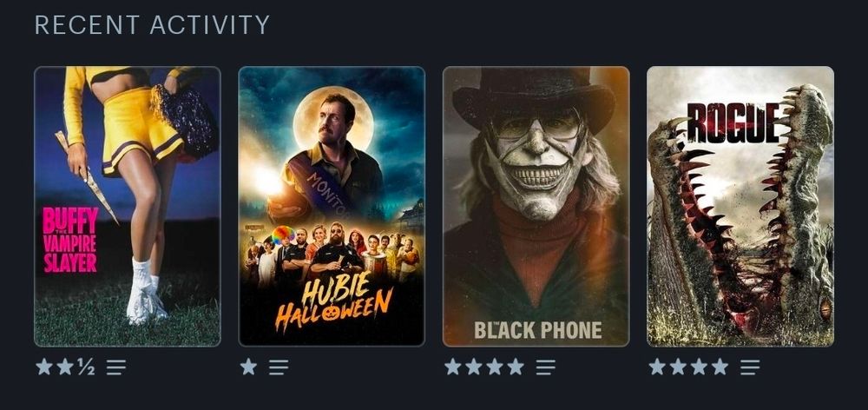Image resolution: width=868 pixels, height=410 pixels.
Task: Open the Buffy the Vampire Slayer poster
Action: coord(128,207)
